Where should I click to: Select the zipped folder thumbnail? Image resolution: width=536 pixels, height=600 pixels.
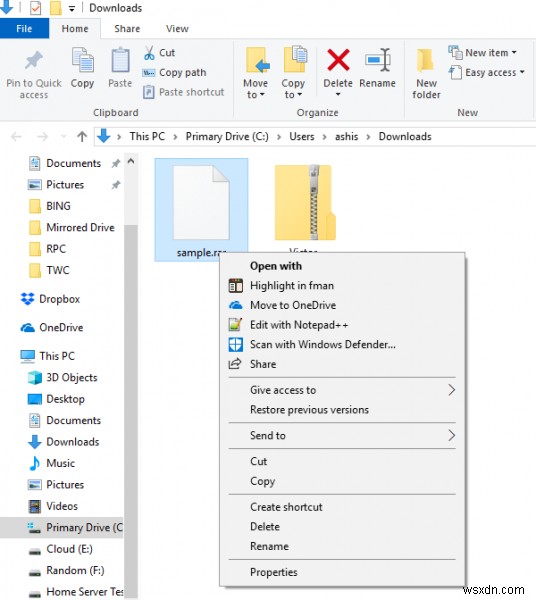pyautogui.click(x=305, y=203)
